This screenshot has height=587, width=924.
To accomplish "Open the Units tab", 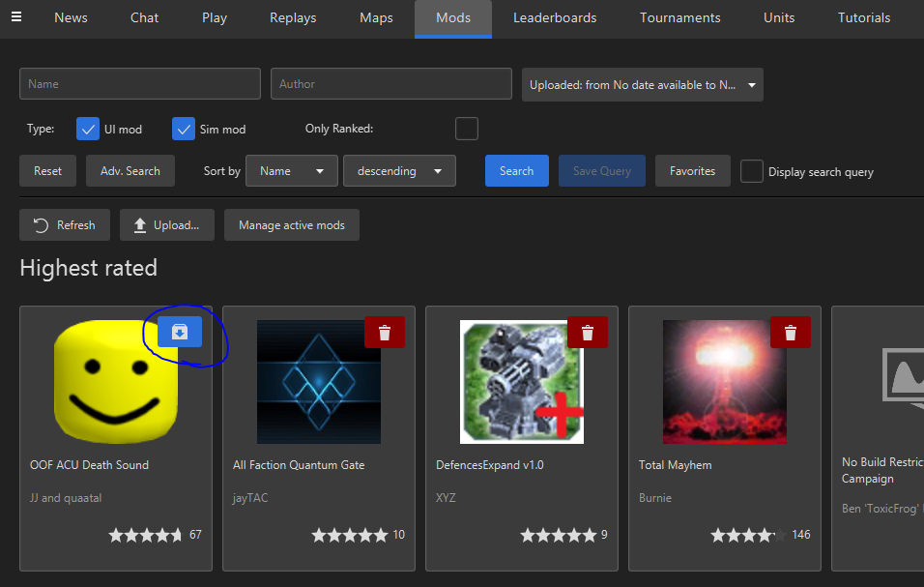I will coord(779,17).
